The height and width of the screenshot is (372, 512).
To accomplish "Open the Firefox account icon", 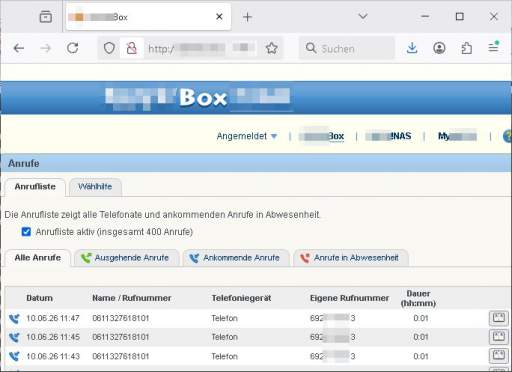I will 439,48.
